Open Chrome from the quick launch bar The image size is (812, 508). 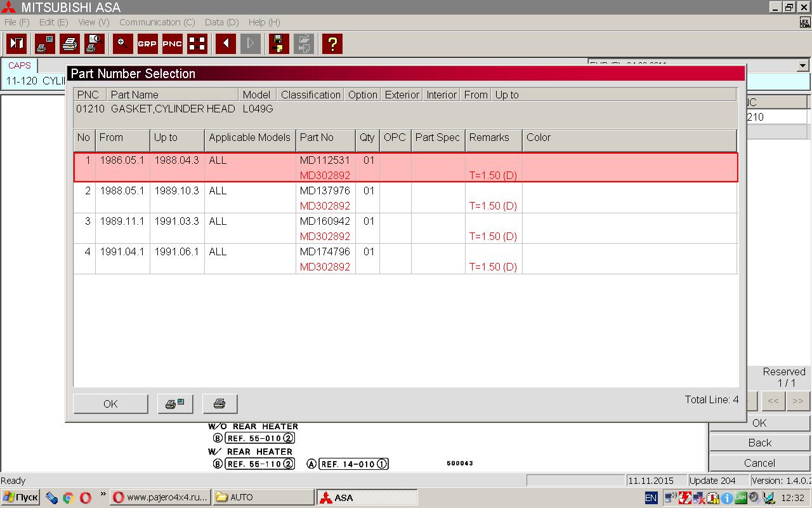click(68, 497)
